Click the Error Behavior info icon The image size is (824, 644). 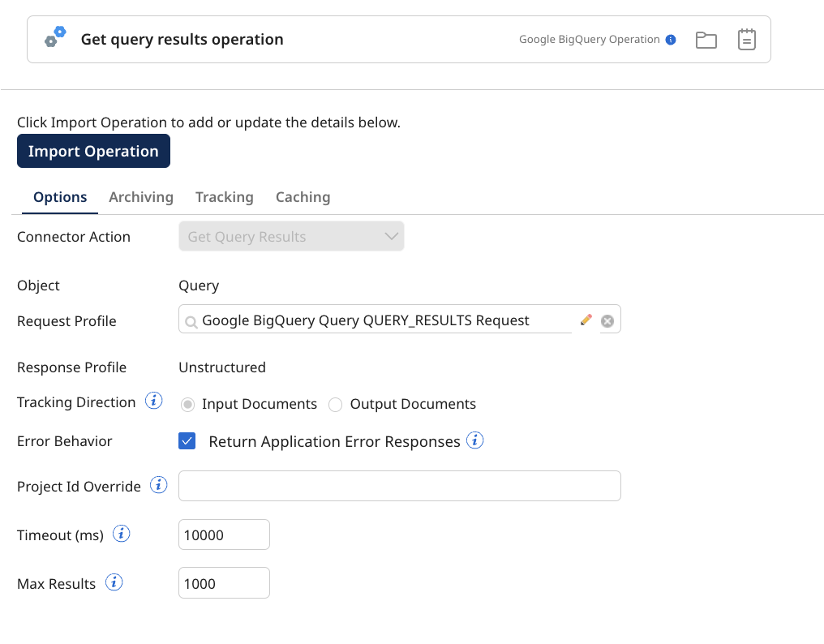click(475, 440)
